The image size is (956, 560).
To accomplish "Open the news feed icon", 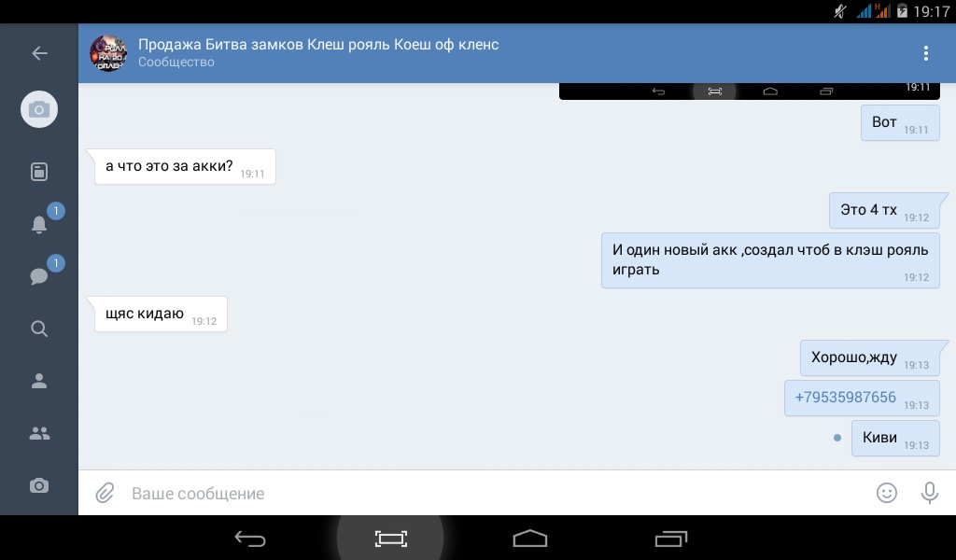I will pos(39,172).
